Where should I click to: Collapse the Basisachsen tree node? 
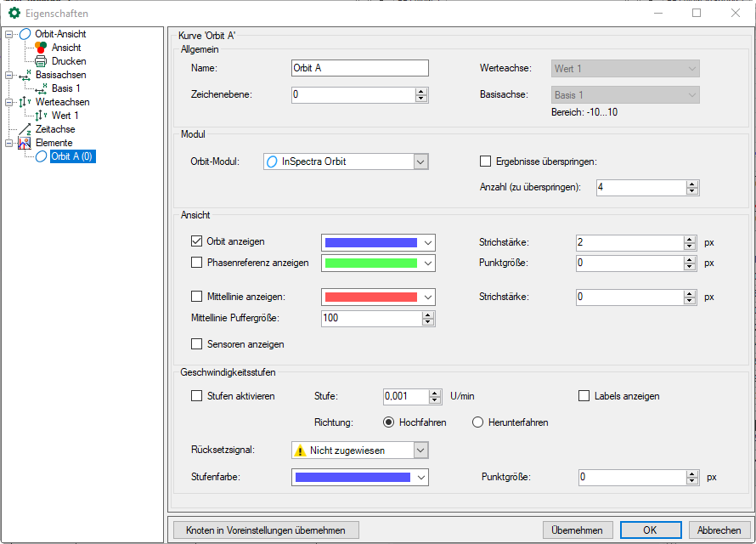point(8,75)
